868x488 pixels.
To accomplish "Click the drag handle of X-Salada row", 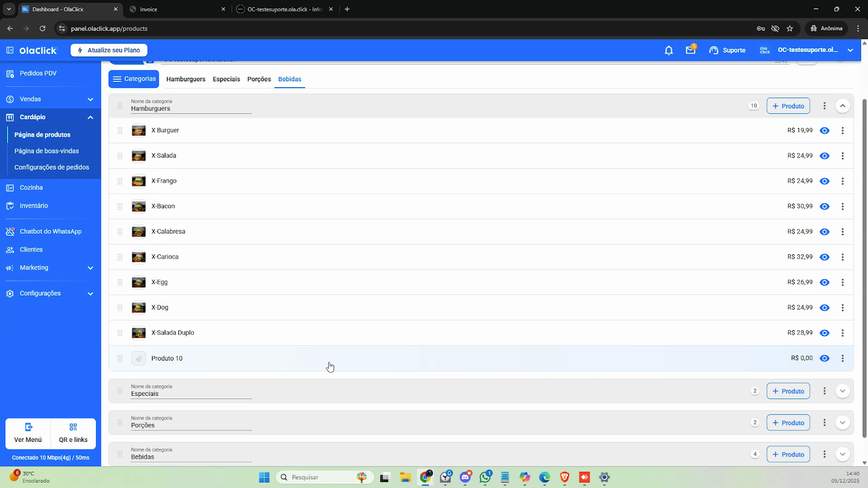I will coord(120,156).
